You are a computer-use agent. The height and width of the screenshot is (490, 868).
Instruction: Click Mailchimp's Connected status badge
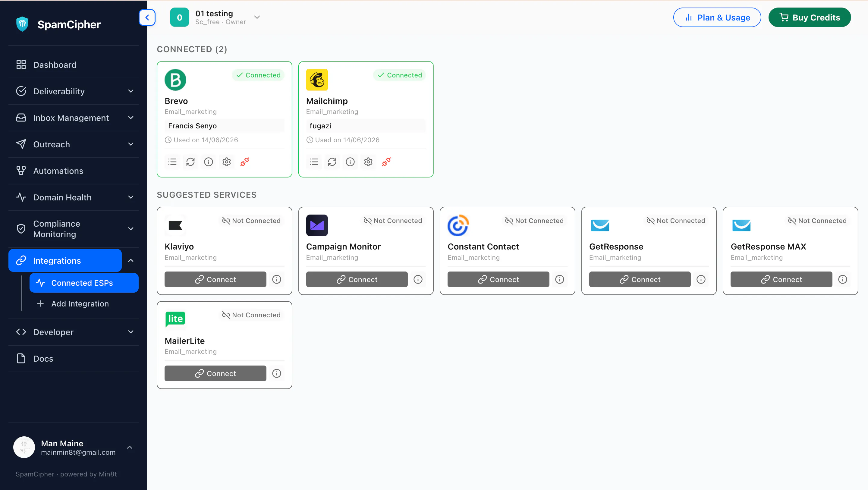(x=400, y=75)
